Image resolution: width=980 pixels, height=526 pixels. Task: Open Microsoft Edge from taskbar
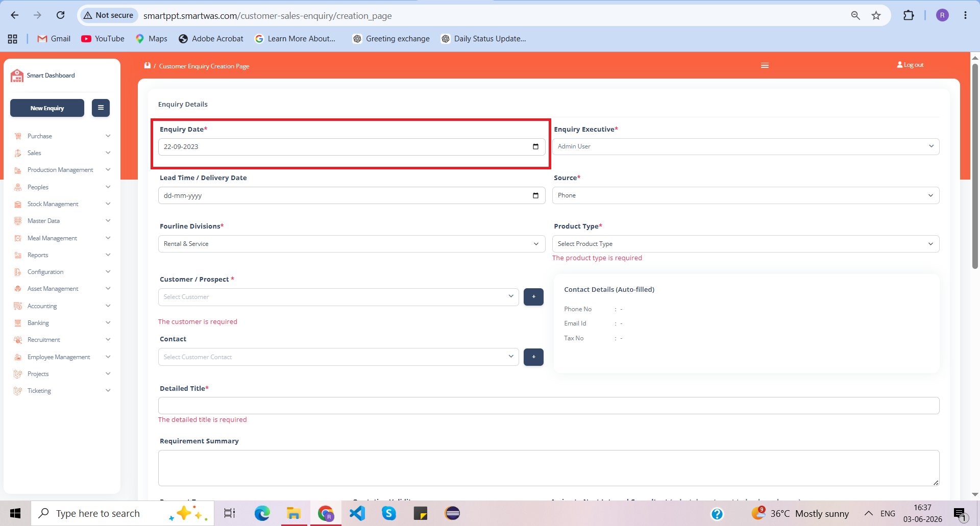pyautogui.click(x=262, y=513)
